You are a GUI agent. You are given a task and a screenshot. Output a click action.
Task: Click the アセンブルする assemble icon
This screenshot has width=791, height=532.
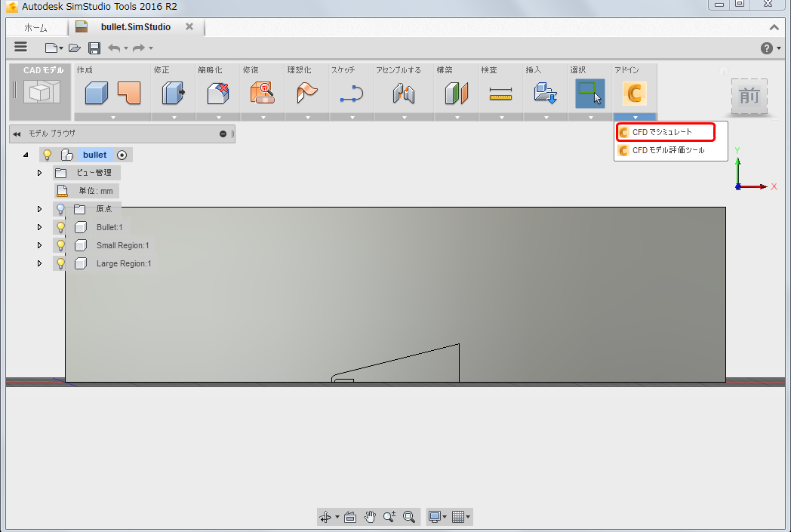point(404,94)
